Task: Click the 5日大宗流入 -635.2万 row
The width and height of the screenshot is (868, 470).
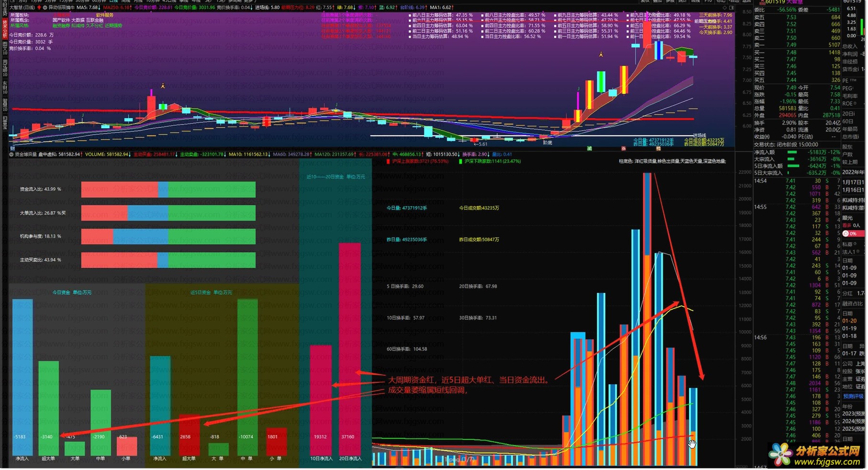Action: click(797, 173)
